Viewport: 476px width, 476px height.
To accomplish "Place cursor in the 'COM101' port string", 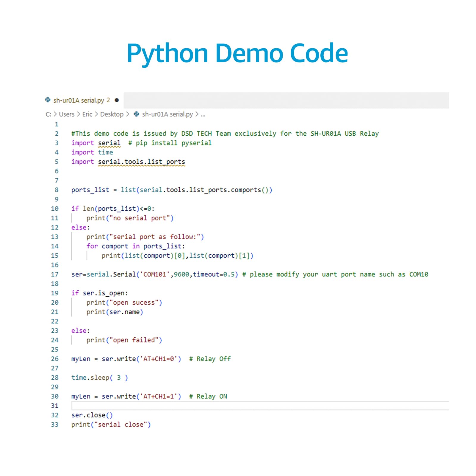I will coord(155,274).
